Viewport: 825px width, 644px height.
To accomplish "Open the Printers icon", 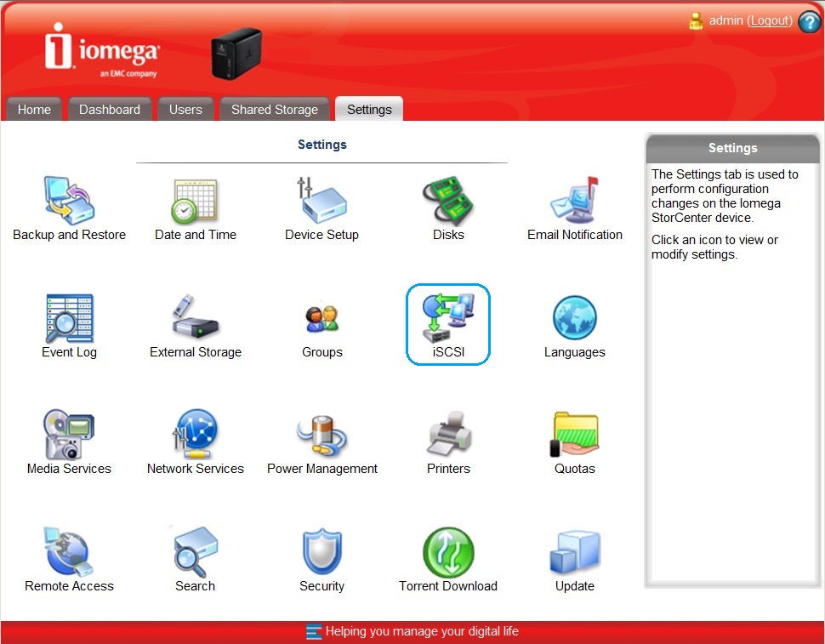I will (448, 434).
